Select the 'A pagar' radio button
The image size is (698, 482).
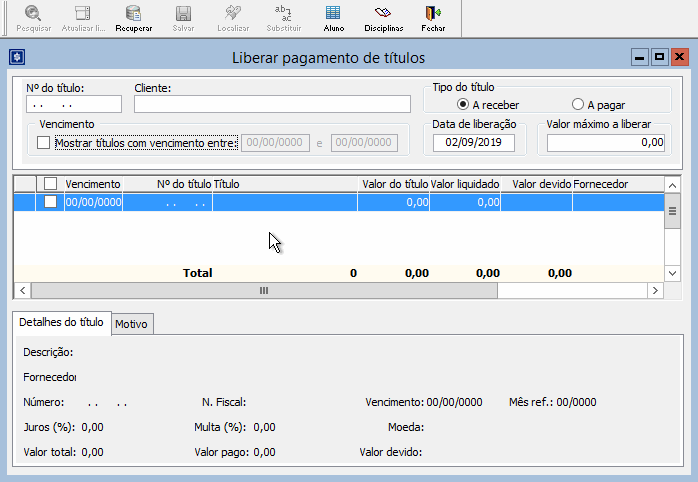[x=578, y=104]
